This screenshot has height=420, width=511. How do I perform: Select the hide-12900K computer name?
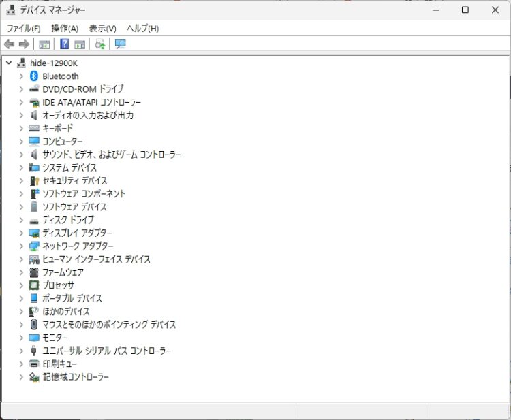coord(54,63)
